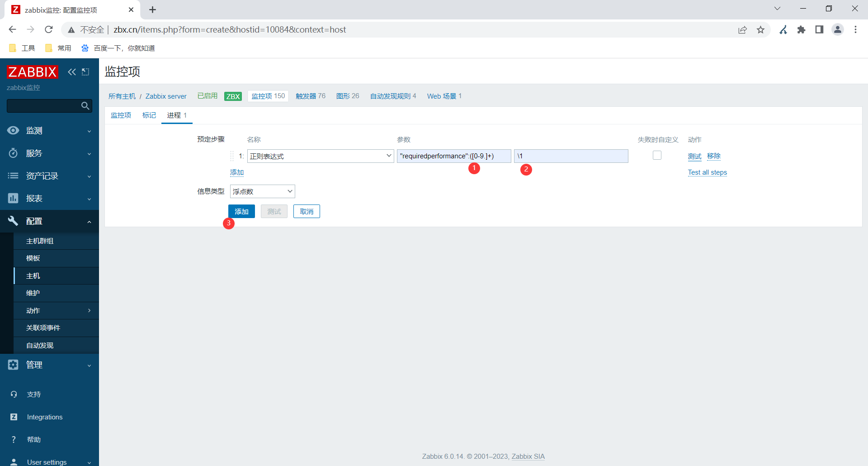
Task: Toggle the browser side panel icon
Action: coord(819,30)
